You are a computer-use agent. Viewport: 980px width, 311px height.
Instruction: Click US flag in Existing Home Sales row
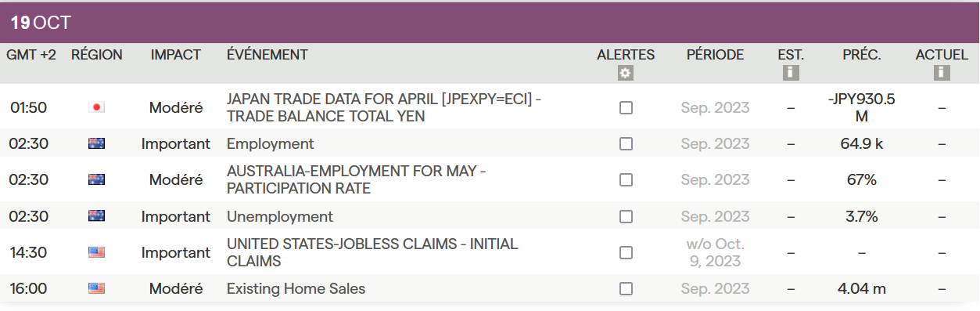tap(97, 288)
